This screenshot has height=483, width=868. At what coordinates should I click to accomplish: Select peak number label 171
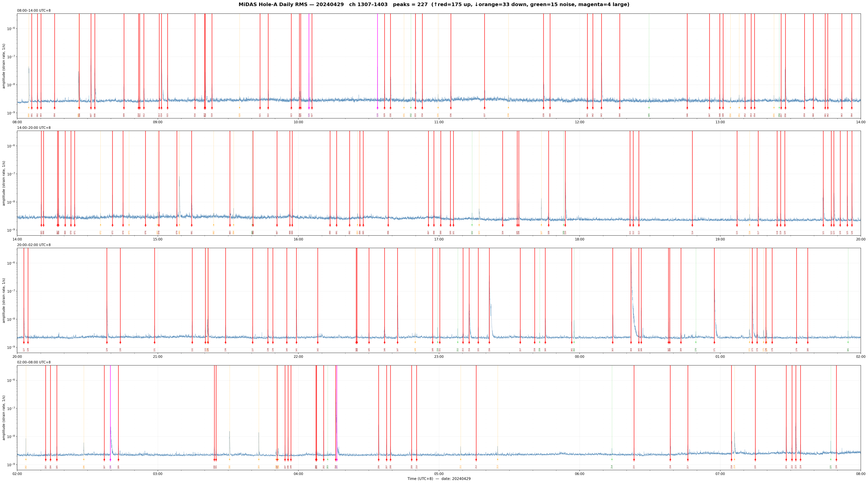pyautogui.click(x=714, y=350)
